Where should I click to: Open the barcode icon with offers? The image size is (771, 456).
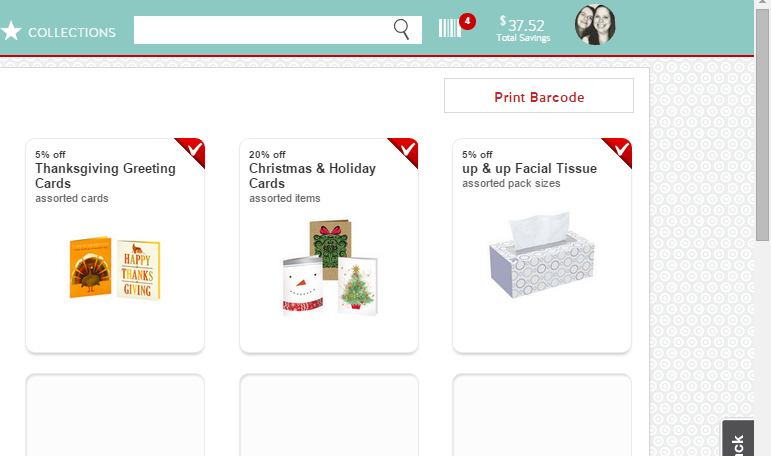click(x=449, y=28)
